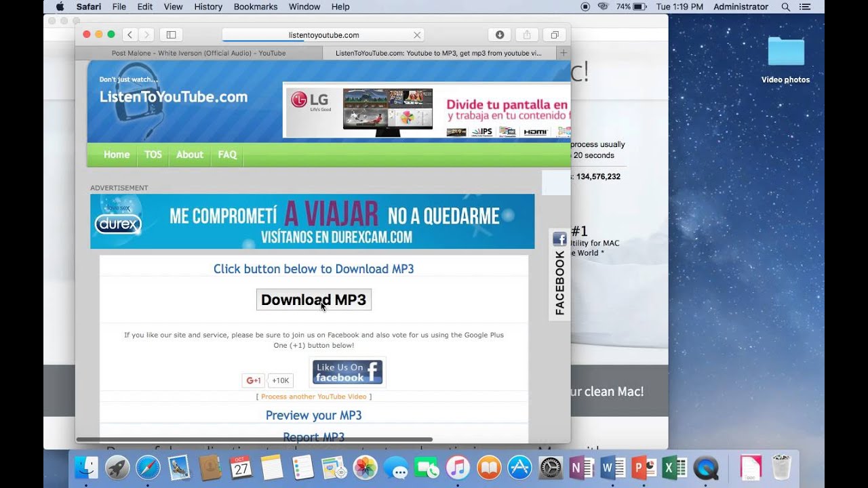Open Spotlight search magnifier in menu bar
The image size is (868, 488).
tap(786, 7)
